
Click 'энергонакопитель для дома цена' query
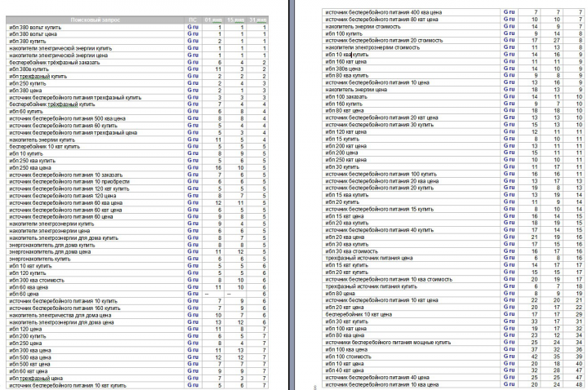click(50, 252)
